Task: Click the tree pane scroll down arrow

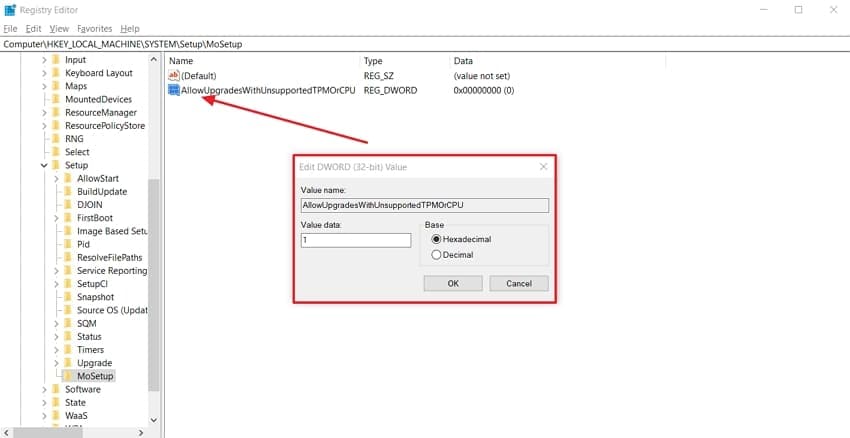Action: pyautogui.click(x=153, y=420)
